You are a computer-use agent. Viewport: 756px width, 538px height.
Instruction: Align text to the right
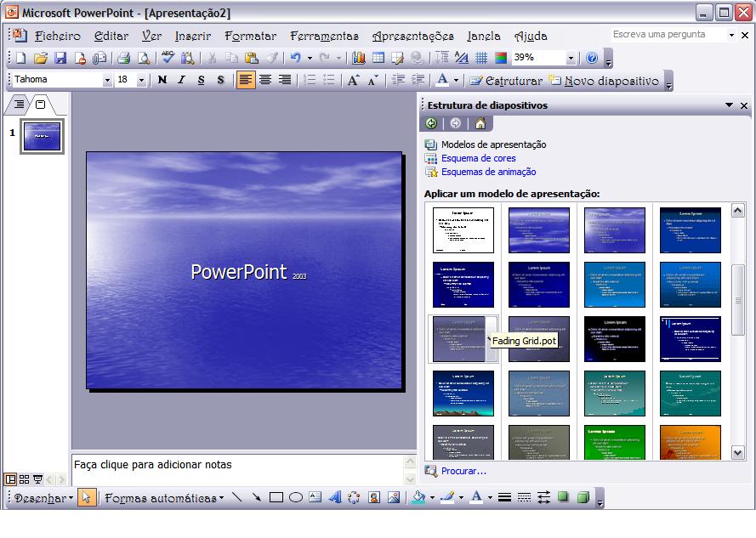285,80
